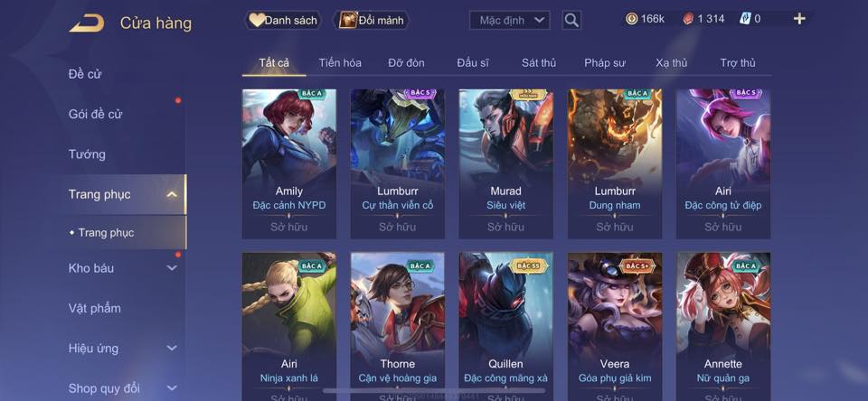
Task: Open the search magnifier icon
Action: [571, 21]
